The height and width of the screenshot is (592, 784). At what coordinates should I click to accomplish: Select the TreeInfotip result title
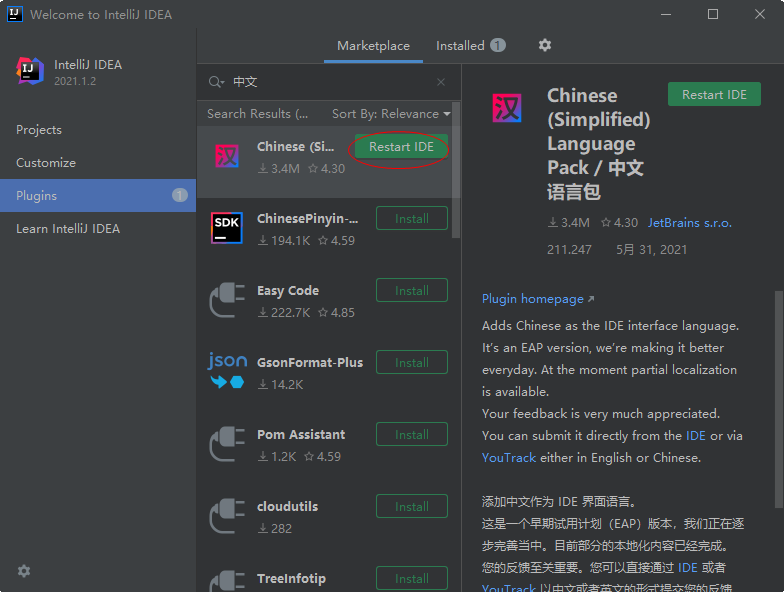tap(292, 578)
